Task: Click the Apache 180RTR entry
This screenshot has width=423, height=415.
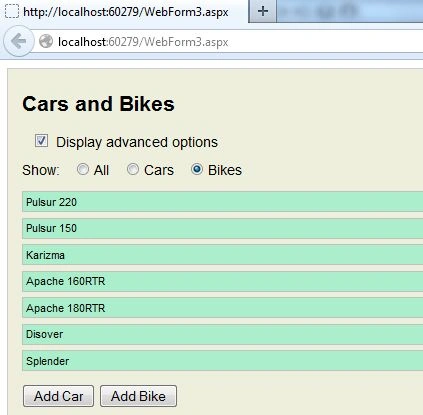Action: pyautogui.click(x=222, y=308)
